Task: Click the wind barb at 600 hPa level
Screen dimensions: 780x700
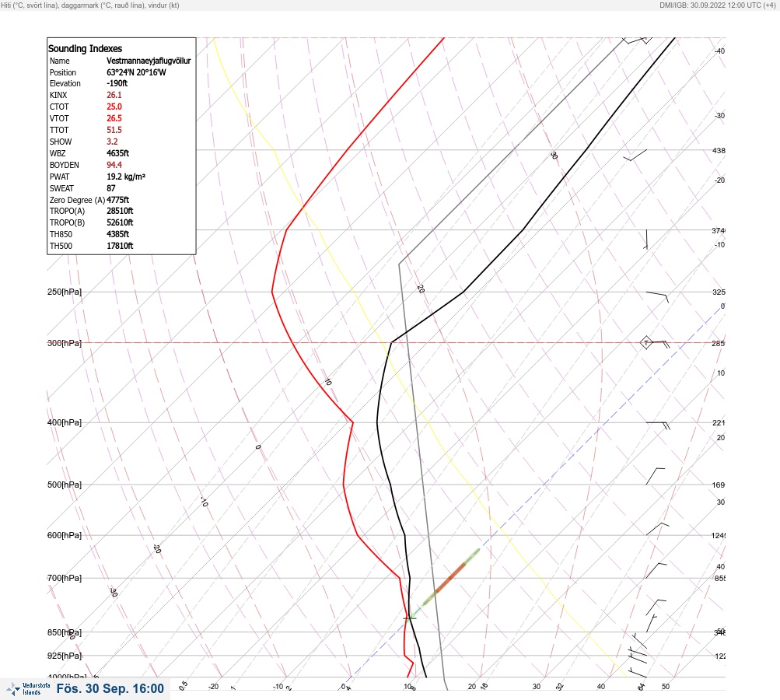Action: click(x=657, y=529)
